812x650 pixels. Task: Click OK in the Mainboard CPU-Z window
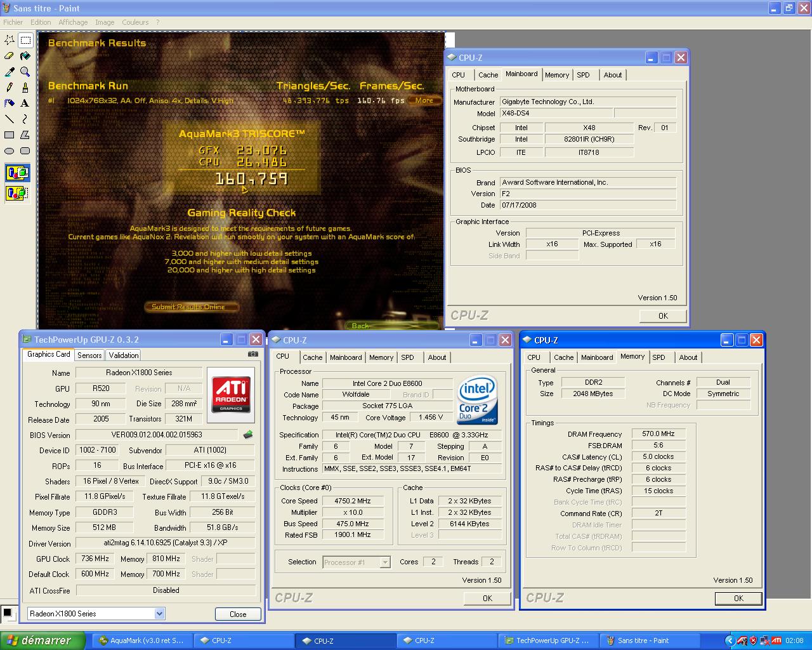pos(663,315)
